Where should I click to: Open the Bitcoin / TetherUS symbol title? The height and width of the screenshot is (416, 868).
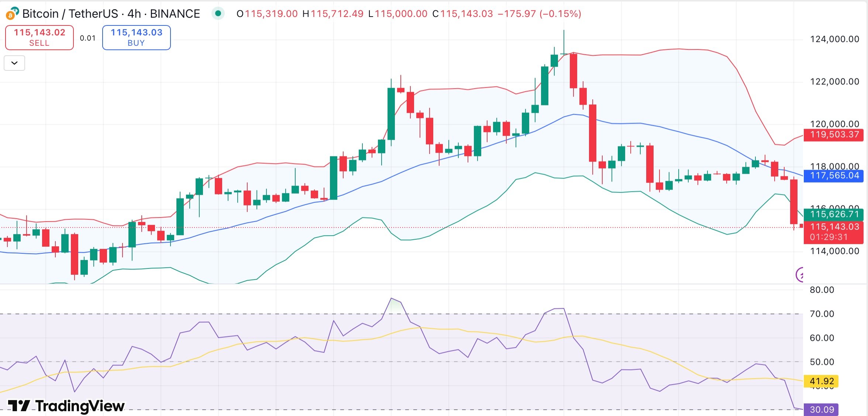111,14
